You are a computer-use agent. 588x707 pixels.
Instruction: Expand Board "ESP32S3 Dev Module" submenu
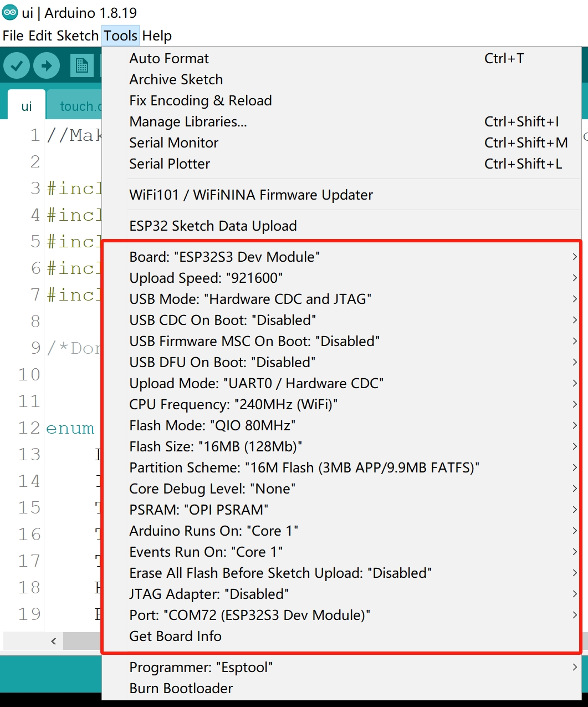[341, 257]
